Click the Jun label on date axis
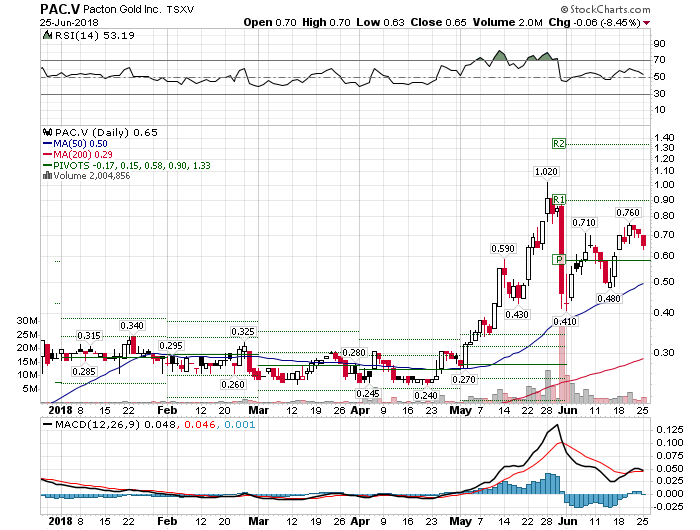 tap(566, 410)
